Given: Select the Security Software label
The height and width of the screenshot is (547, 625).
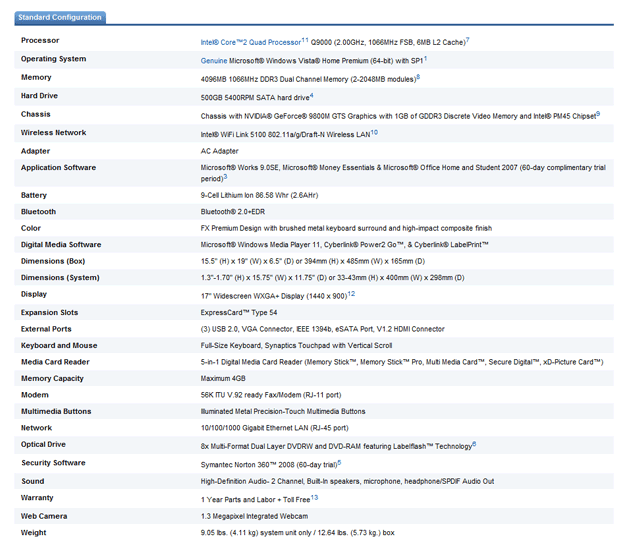Looking at the screenshot, I should (53, 463).
